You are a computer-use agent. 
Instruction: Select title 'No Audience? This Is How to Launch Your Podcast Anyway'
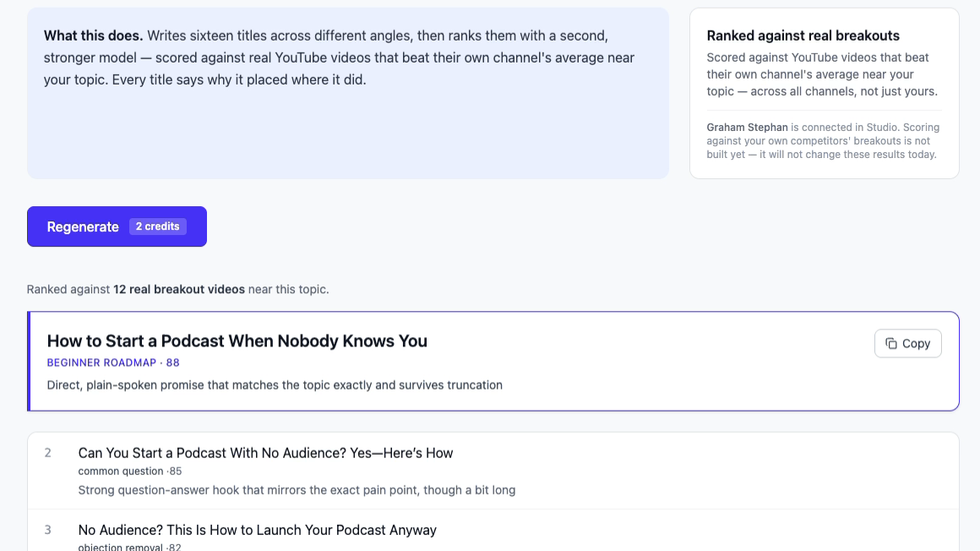coord(258,530)
